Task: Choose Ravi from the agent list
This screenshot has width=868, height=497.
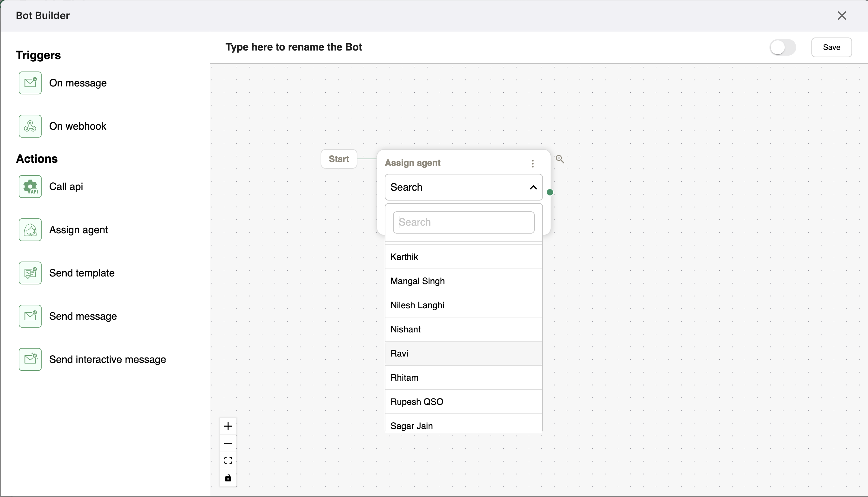Action: pos(464,353)
